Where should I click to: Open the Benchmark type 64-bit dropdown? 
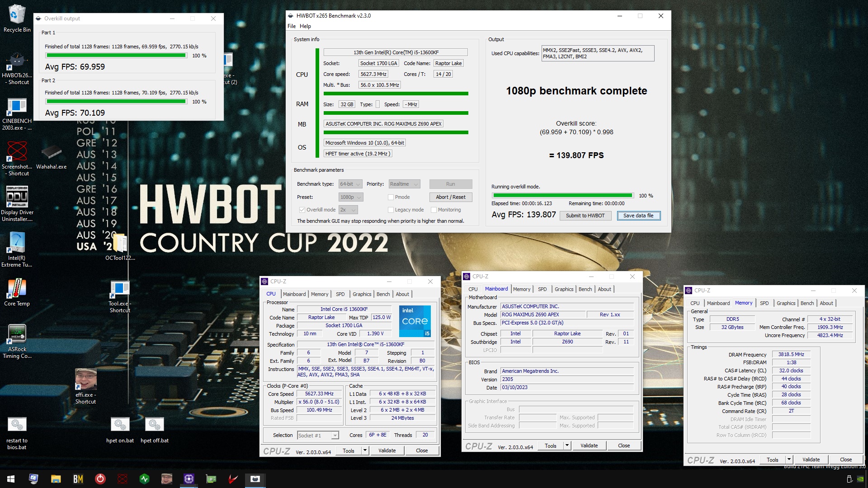click(x=350, y=184)
